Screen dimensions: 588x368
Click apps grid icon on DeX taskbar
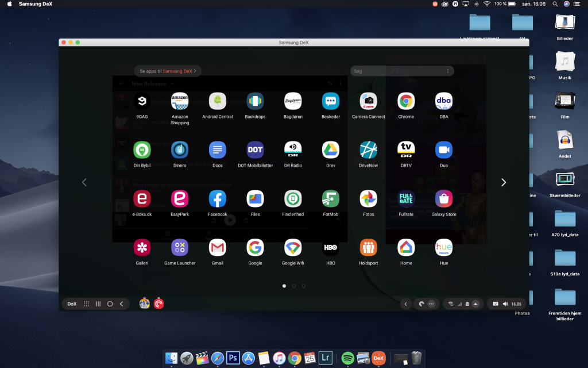[x=86, y=304]
